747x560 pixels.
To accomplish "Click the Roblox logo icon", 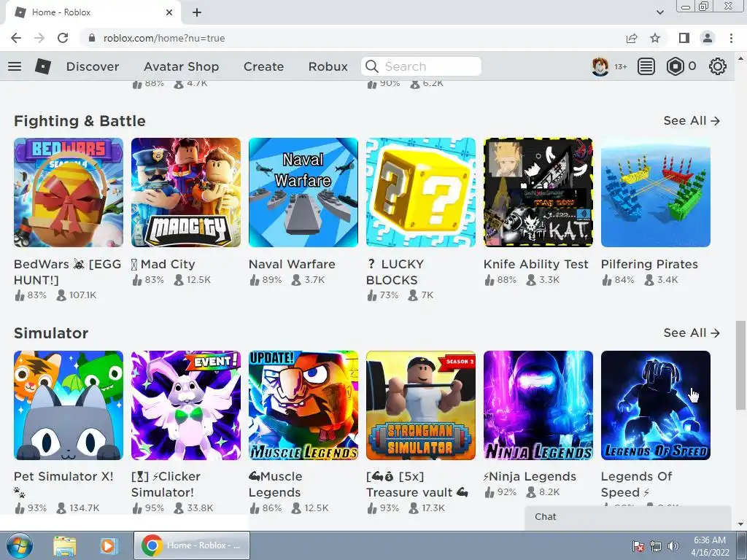I will 43,66.
